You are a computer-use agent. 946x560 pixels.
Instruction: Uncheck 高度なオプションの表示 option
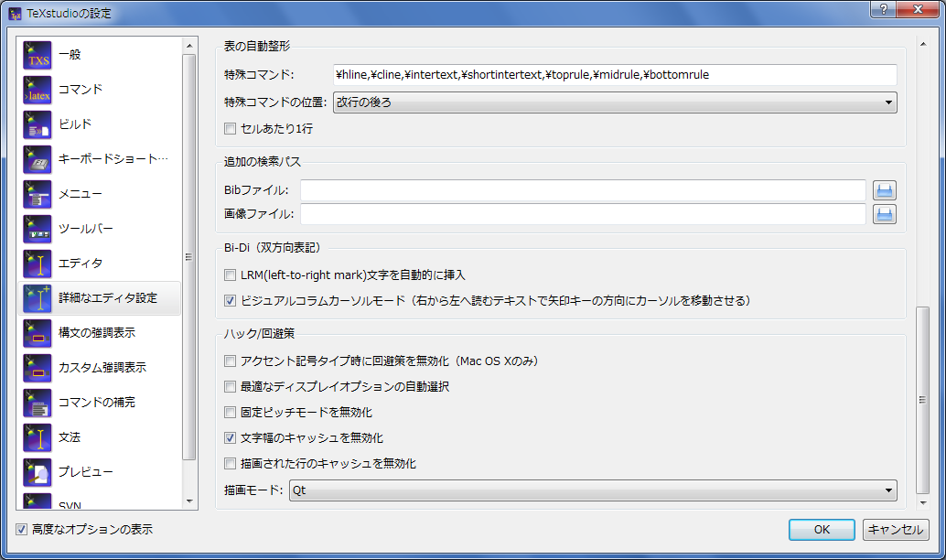point(22,530)
